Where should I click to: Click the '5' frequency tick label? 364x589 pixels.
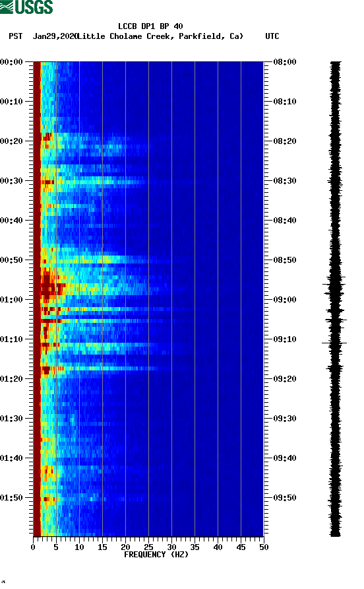tap(56, 547)
